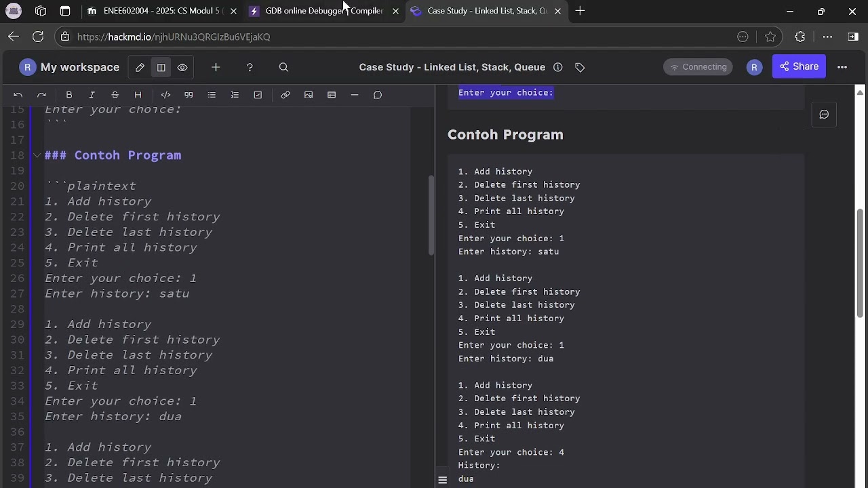Screen dimensions: 868x488
Task: Switch to the GDB online Debugger tab
Action: [x=324, y=11]
